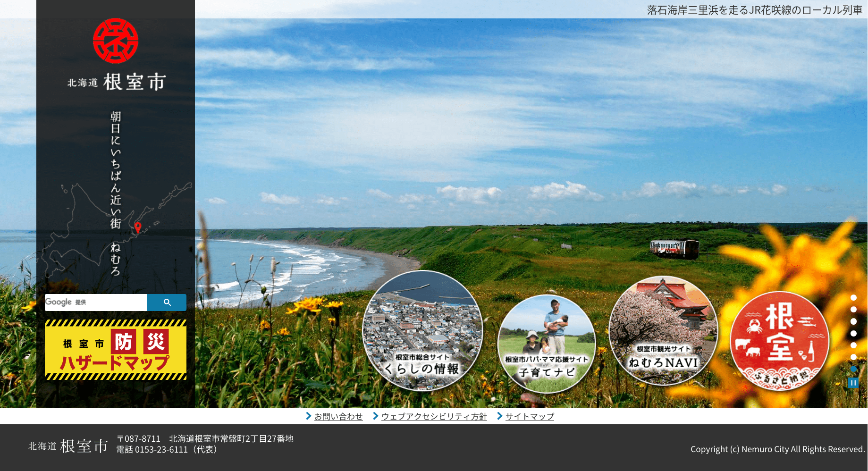Open the ねむろNAVI tourism circle
Image resolution: width=868 pixels, height=471 pixels.
coord(663,331)
